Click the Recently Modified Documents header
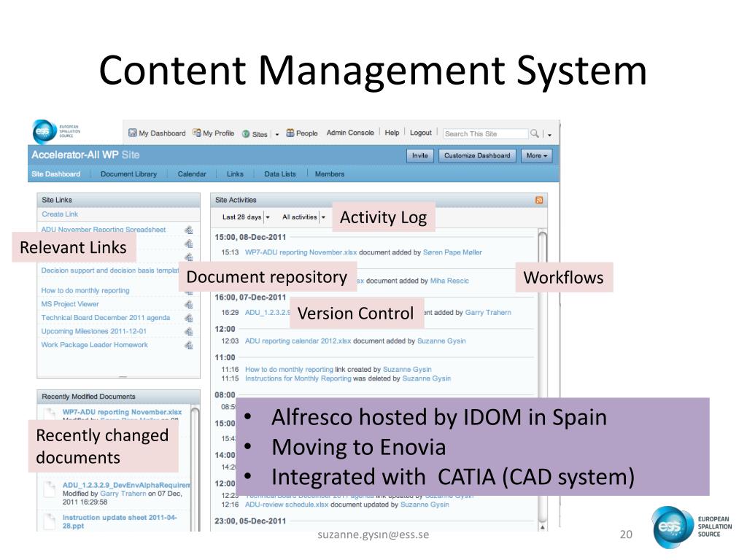The width and height of the screenshot is (747, 560). 119,397
